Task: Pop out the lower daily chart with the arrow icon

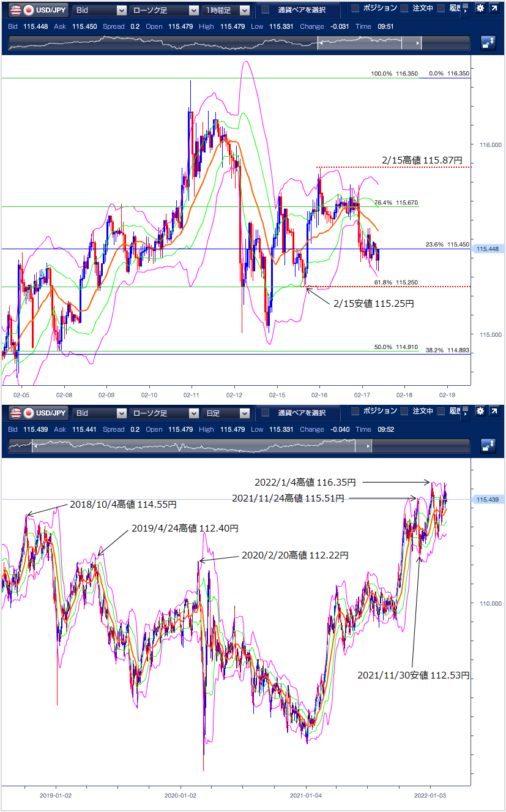Action: click(494, 412)
